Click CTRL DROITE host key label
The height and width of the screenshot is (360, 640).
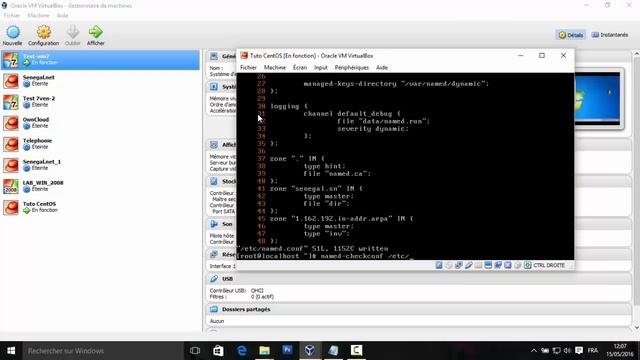(x=549, y=265)
